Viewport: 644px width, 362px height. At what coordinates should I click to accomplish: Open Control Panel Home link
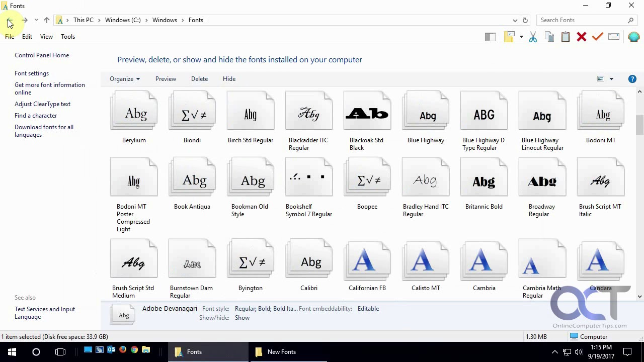(x=42, y=55)
